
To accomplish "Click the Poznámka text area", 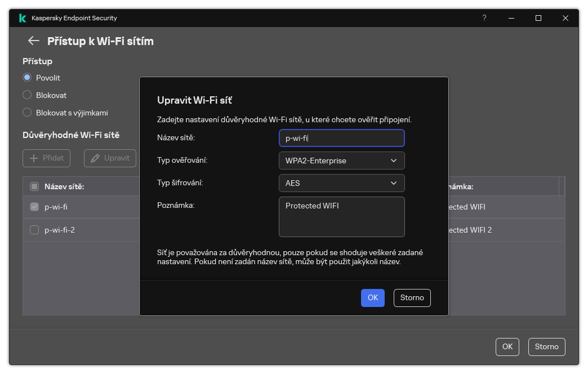I will tap(341, 216).
